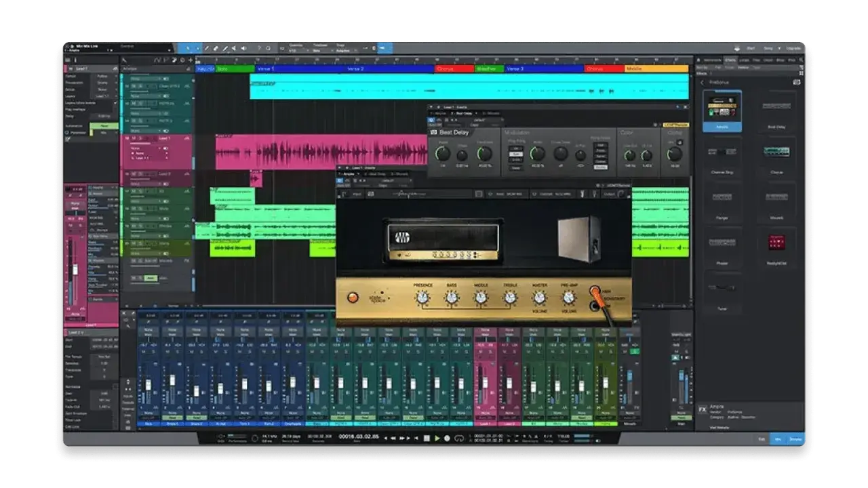Toggle the blue Snap button in toolbar
Viewport: 868px width, 488px height.
pyautogui.click(x=384, y=49)
